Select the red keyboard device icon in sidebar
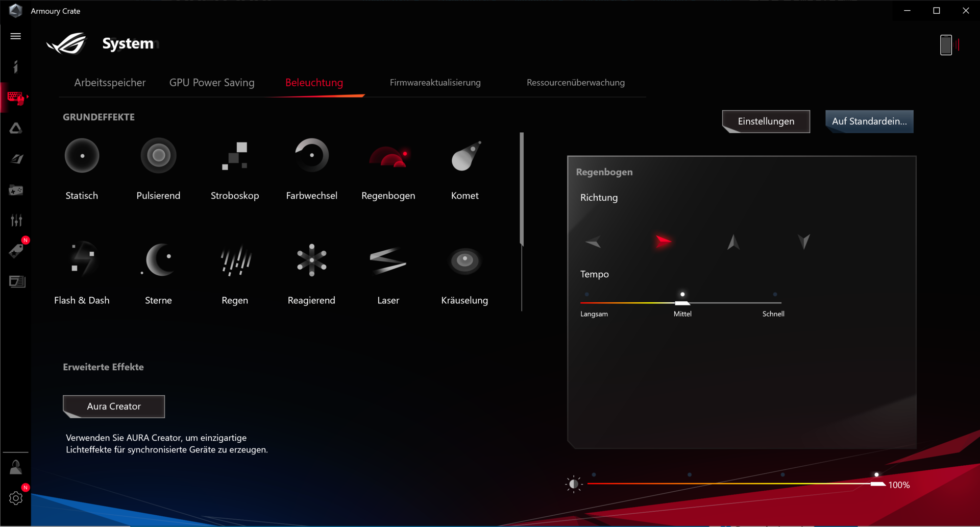Viewport: 980px width, 527px height. pyautogui.click(x=16, y=98)
